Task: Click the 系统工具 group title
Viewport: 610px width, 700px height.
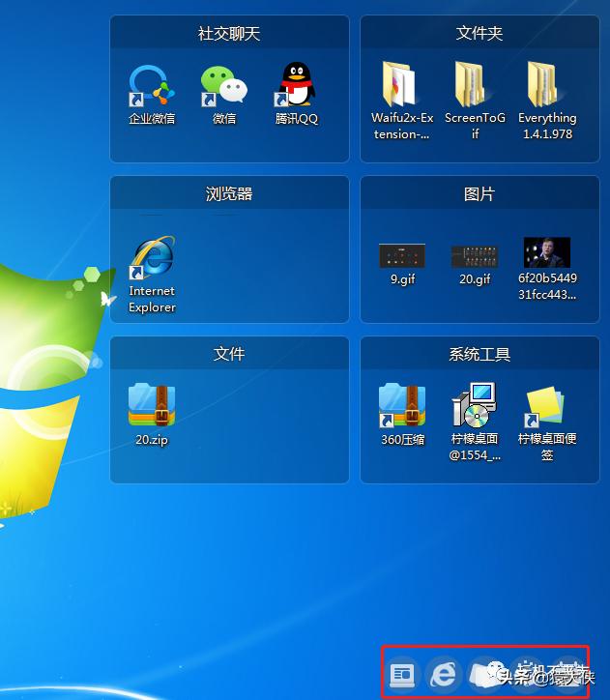Action: [479, 354]
